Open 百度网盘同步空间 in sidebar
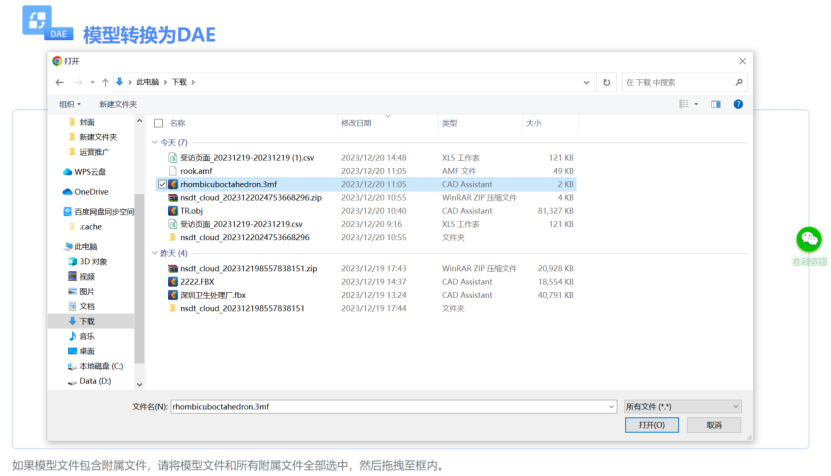Screen dimensions: 831x476 click(104, 211)
